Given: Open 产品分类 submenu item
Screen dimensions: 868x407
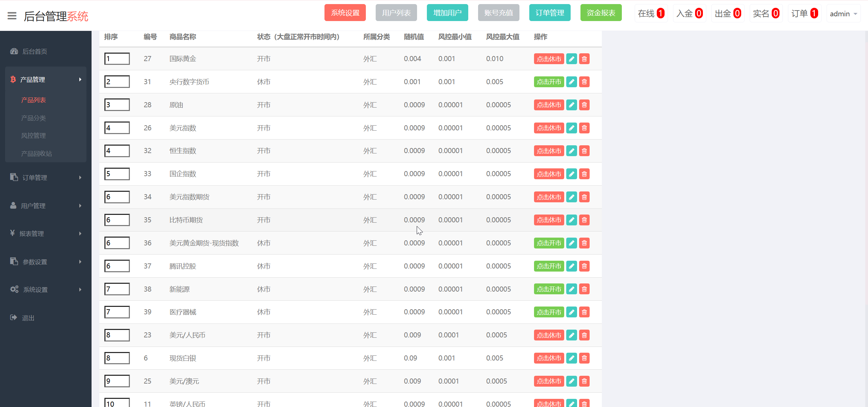Looking at the screenshot, I should [33, 118].
